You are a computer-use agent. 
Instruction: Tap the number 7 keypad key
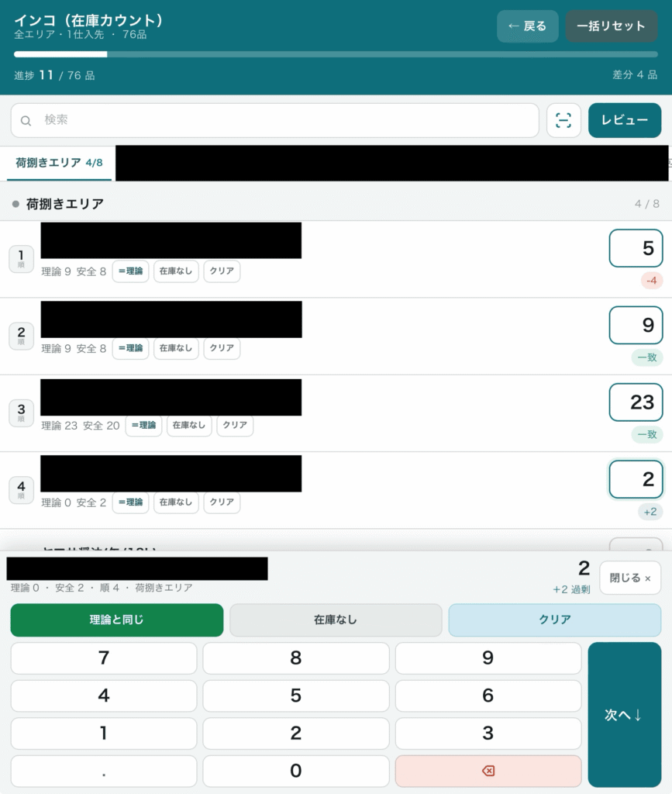[104, 658]
